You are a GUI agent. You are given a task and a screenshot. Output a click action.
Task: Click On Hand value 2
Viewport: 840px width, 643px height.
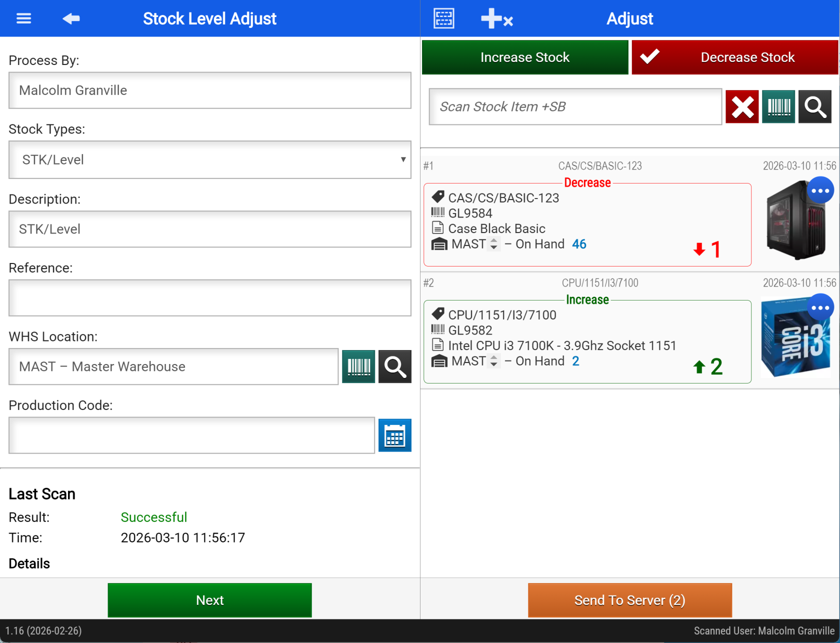(x=575, y=361)
